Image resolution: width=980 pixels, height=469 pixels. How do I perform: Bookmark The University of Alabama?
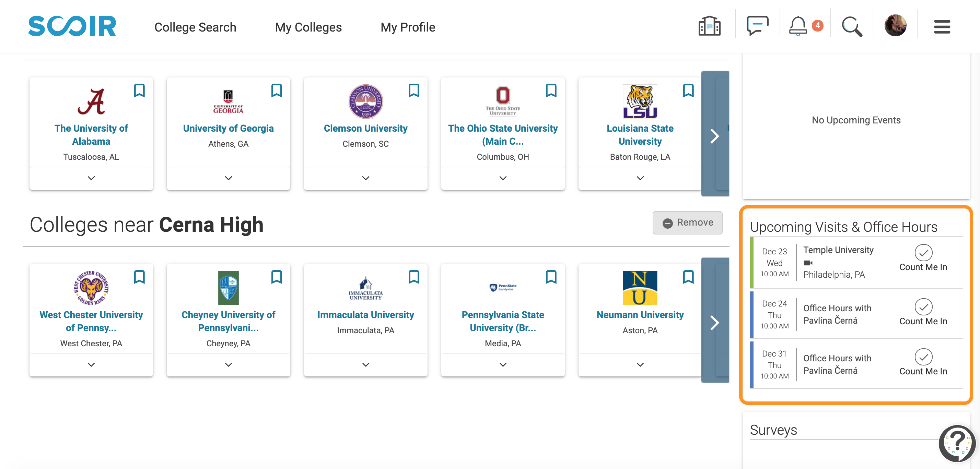(139, 91)
